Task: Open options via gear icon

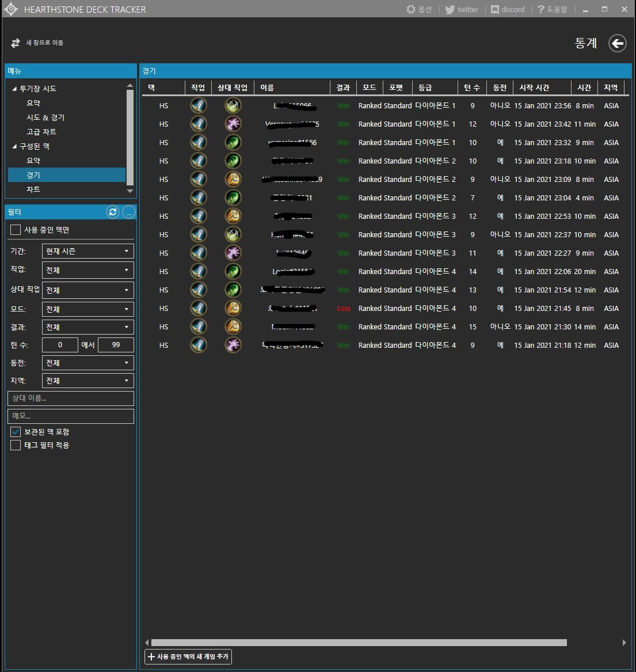Action: 411,9
